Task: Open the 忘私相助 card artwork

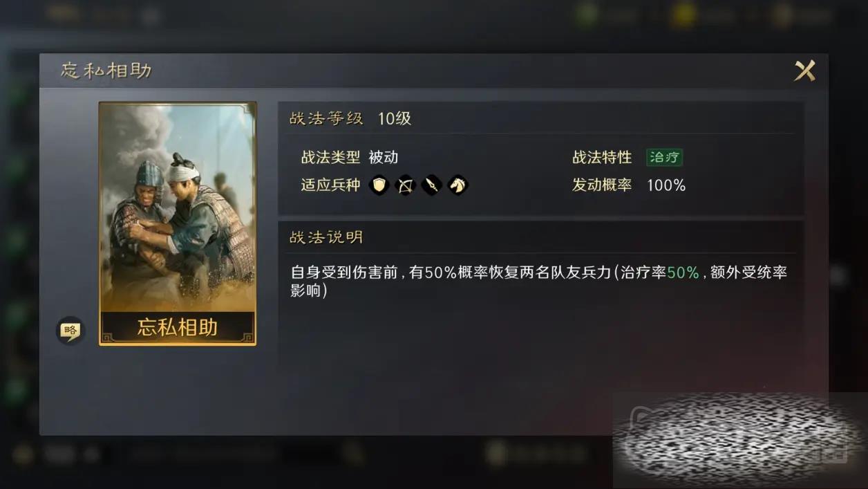Action: (x=178, y=207)
